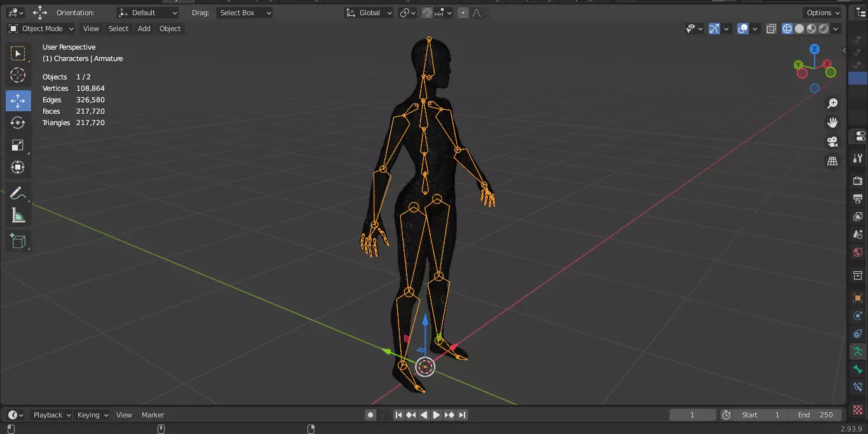Click the Y axis on navigation gizmo
The height and width of the screenshot is (434, 868).
[799, 64]
